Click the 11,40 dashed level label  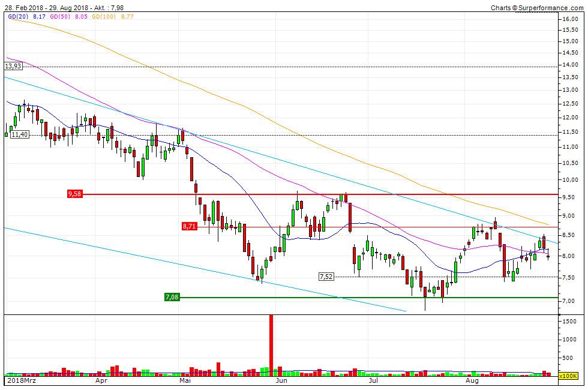point(19,134)
